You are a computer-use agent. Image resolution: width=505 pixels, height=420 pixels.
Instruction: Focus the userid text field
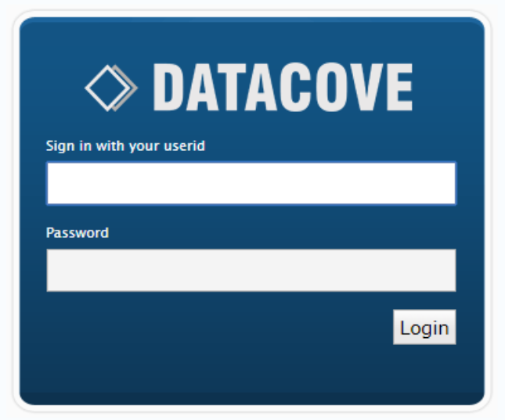(x=251, y=184)
